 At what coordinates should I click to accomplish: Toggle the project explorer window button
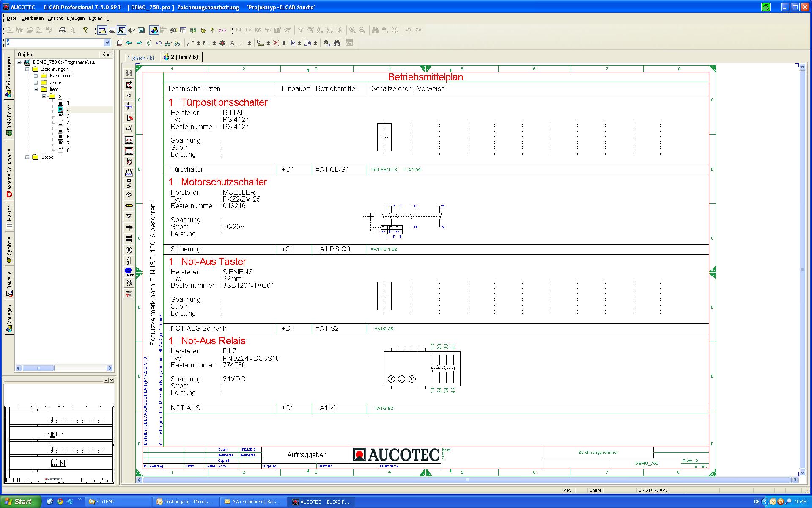point(102,30)
